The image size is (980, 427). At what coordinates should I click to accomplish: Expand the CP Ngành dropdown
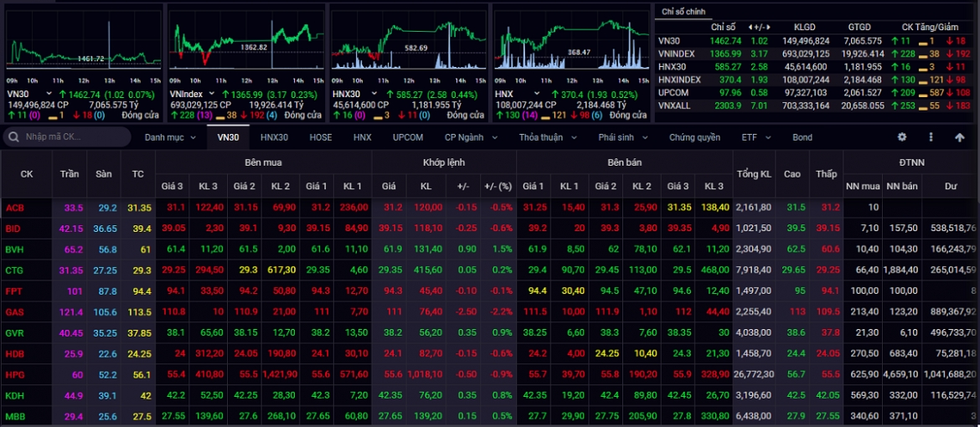(x=472, y=137)
